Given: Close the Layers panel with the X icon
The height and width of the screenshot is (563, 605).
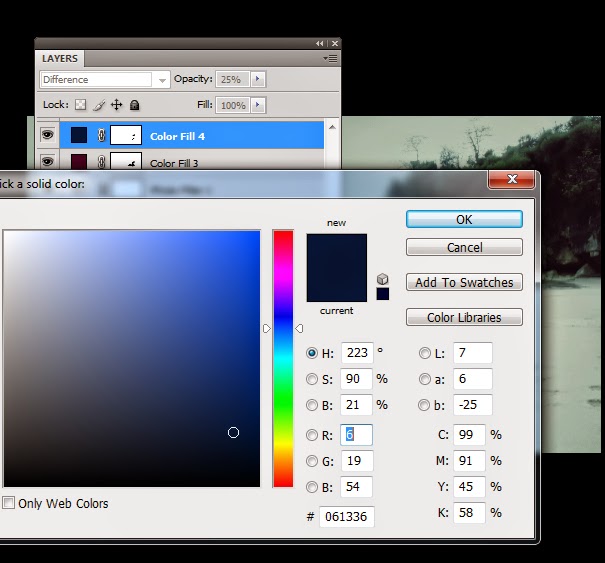Looking at the screenshot, I should (x=335, y=44).
